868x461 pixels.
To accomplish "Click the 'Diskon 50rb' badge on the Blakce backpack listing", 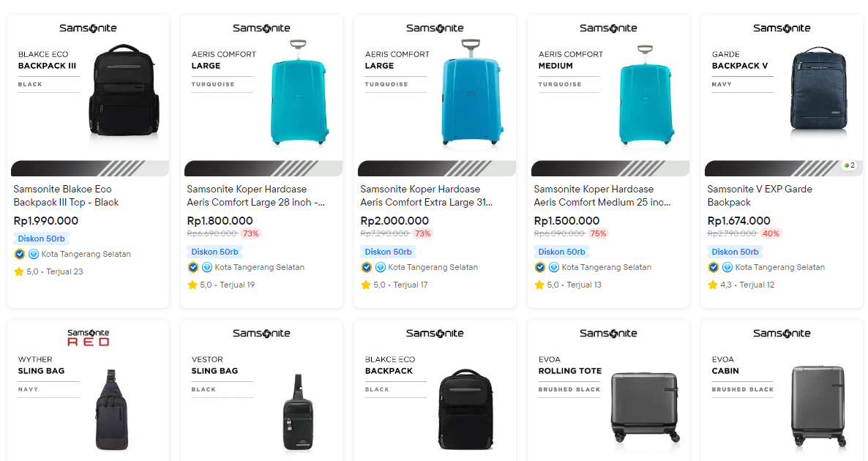I will pyautogui.click(x=41, y=239).
